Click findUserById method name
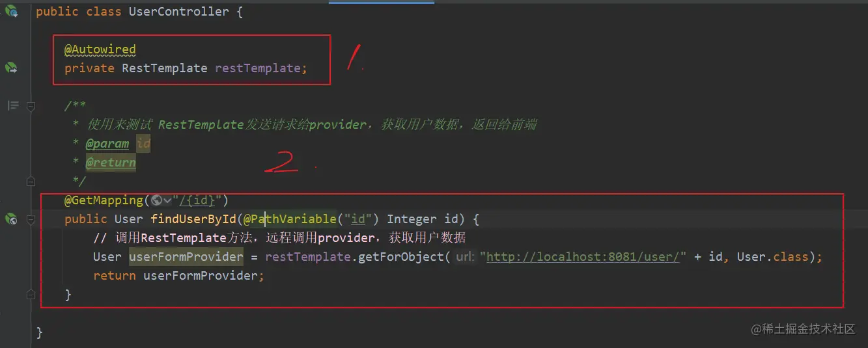868x348 pixels. [x=193, y=219]
